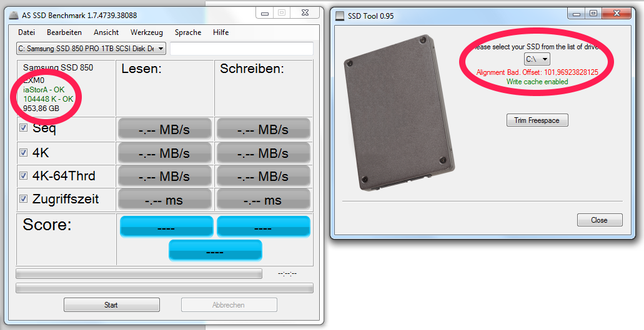Click the Samsung SSD 850 drive name text
Image resolution: width=644 pixels, height=330 pixels.
coord(58,67)
